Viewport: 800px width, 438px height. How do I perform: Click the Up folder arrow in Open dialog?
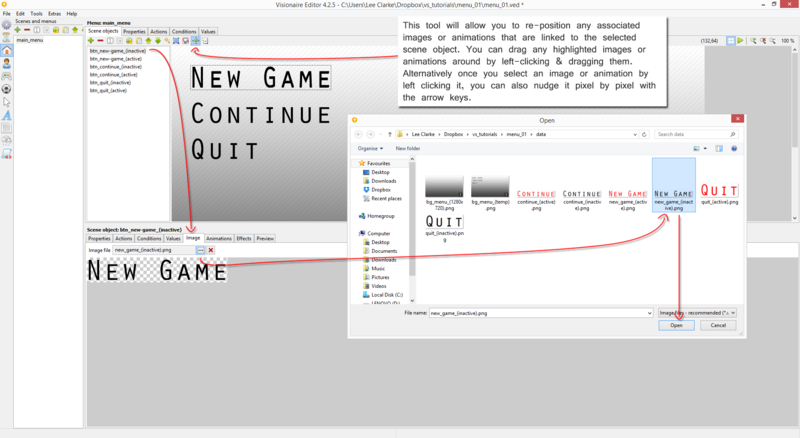coord(392,133)
